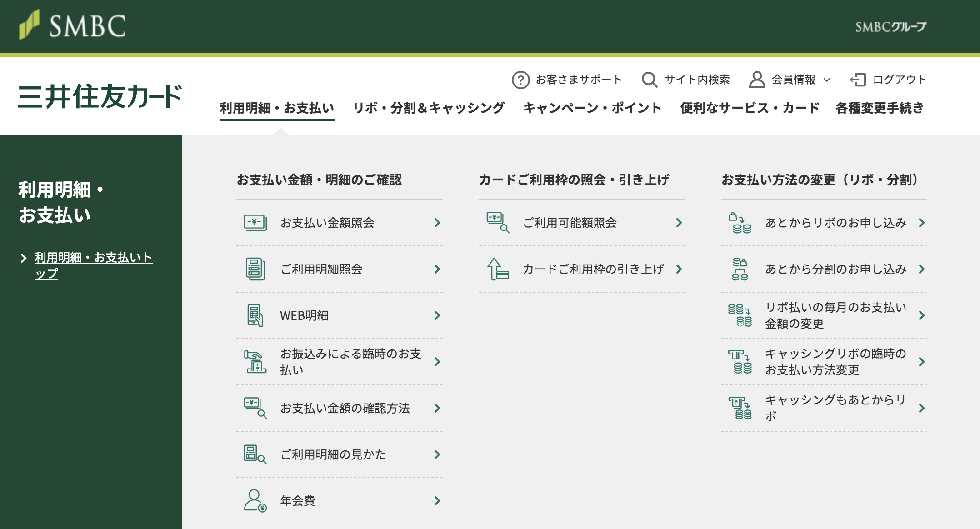Click the chevron on WEB明細 row
Screen dimensions: 980x529
click(437, 315)
